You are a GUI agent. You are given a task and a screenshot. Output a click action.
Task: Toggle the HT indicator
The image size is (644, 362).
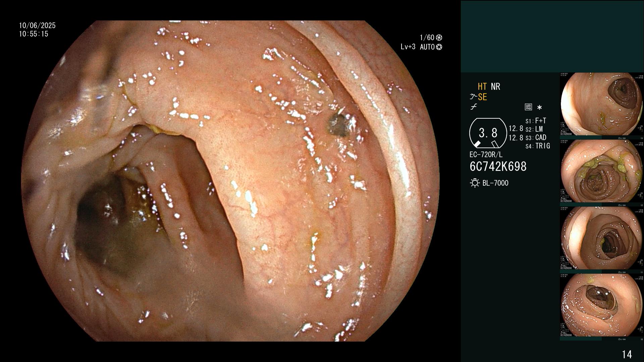coord(482,87)
